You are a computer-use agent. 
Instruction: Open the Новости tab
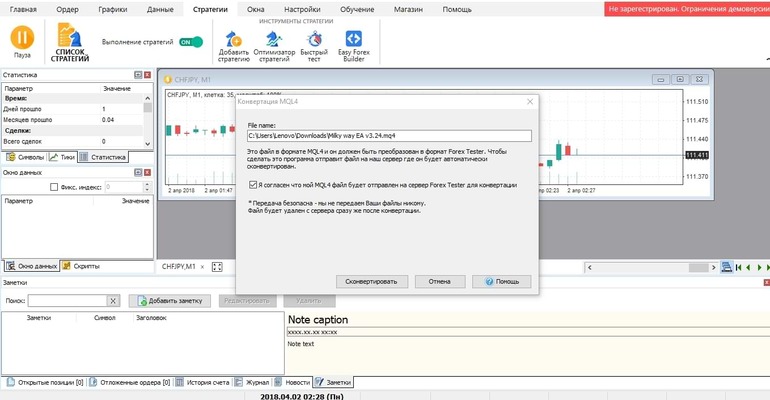pyautogui.click(x=293, y=382)
